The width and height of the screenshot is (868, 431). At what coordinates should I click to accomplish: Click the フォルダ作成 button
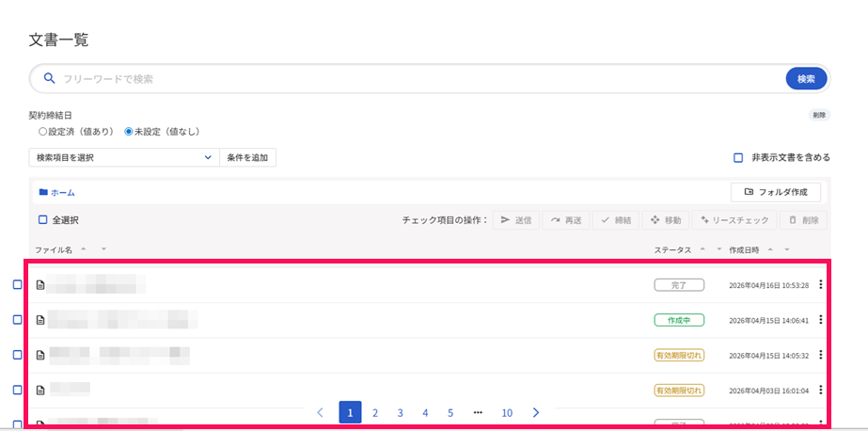pos(776,192)
